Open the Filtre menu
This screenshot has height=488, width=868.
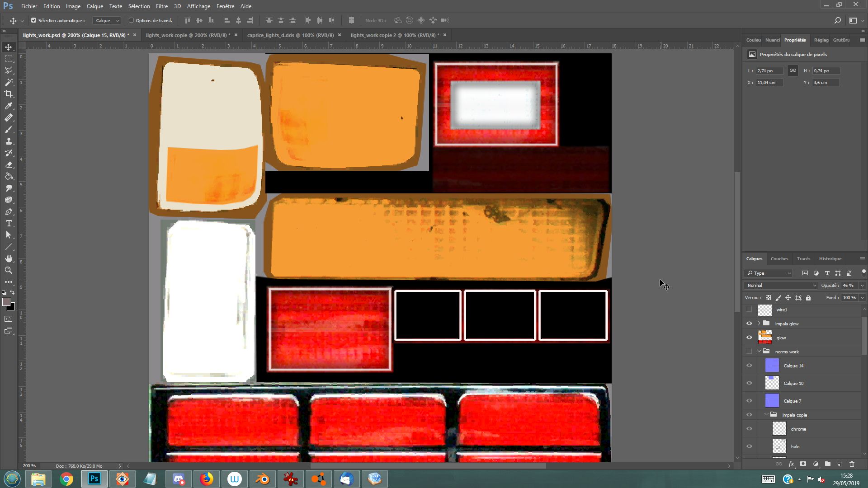pos(161,6)
